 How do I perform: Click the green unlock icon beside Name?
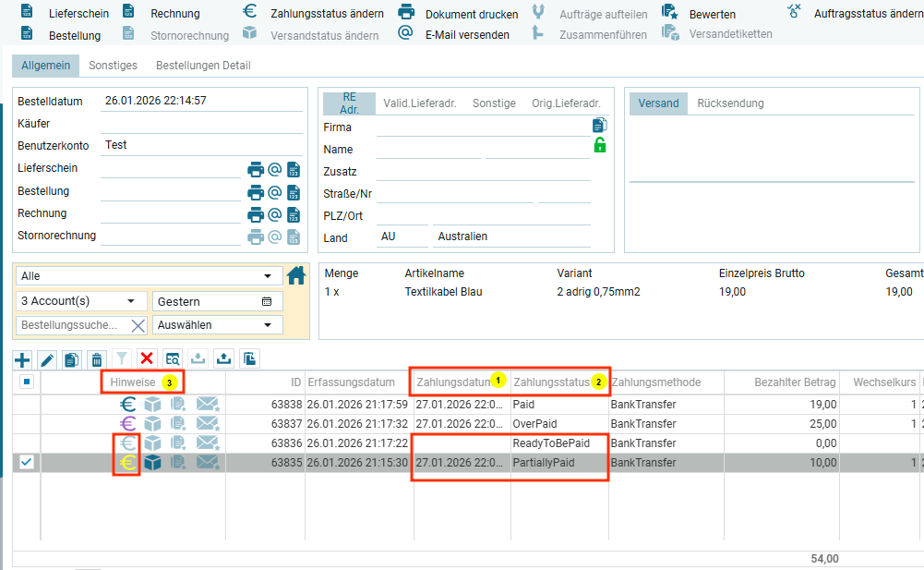click(600, 145)
